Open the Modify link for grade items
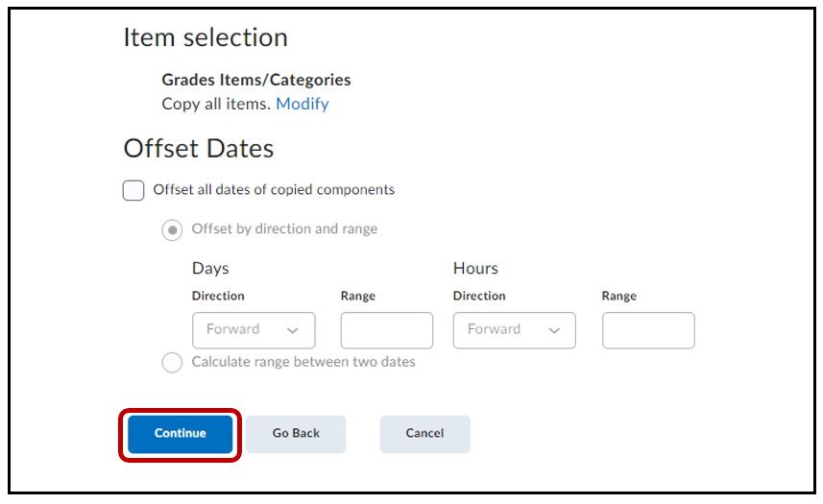Viewport: 823px width, 504px height. coord(303,104)
